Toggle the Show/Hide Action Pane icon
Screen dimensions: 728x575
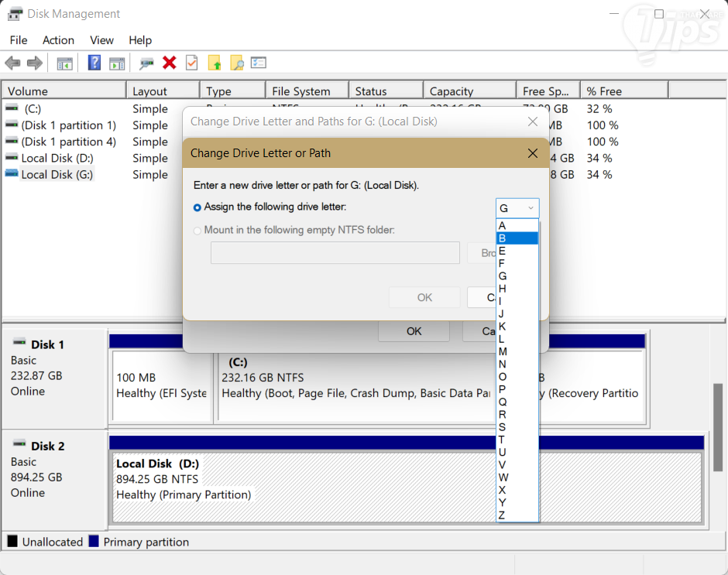[117, 63]
